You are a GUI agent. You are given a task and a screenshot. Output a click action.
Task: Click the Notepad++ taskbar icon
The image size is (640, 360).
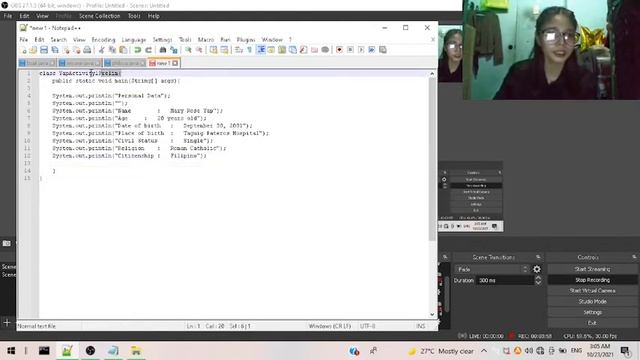[x=67, y=351]
